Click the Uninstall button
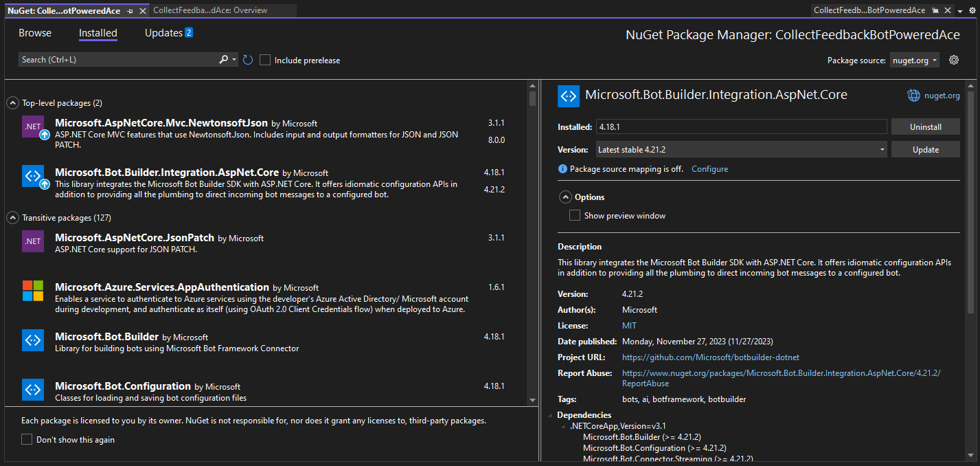 click(x=924, y=126)
